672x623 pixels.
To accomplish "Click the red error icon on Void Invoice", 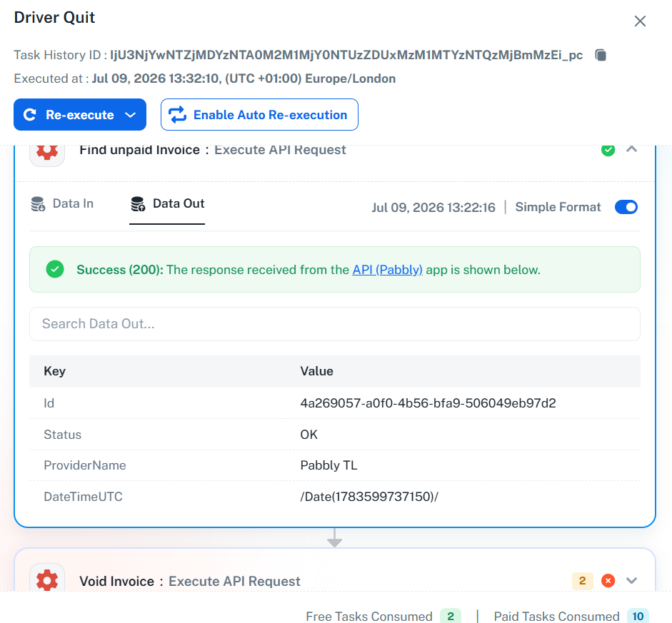I will coord(608,581).
